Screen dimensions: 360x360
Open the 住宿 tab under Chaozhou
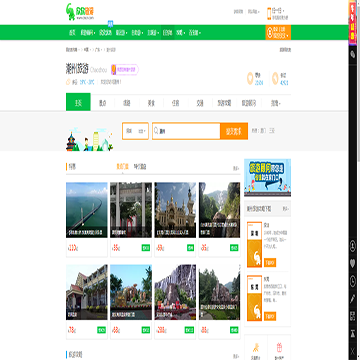click(176, 104)
